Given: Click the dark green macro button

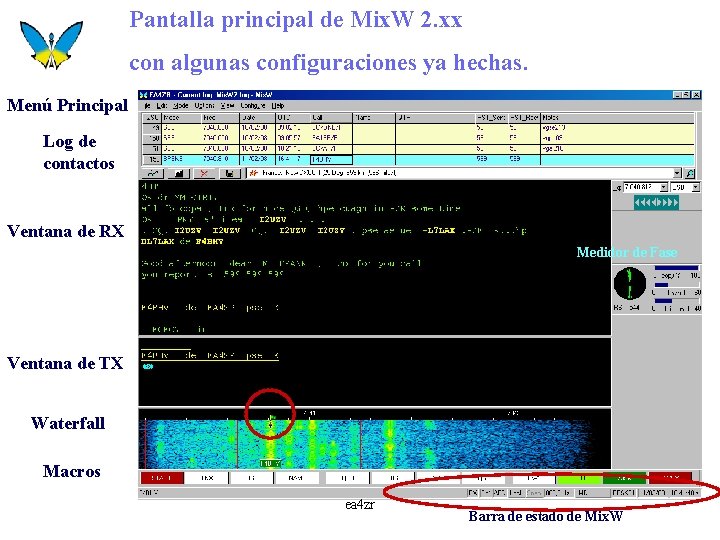Looking at the screenshot, I should 624,478.
